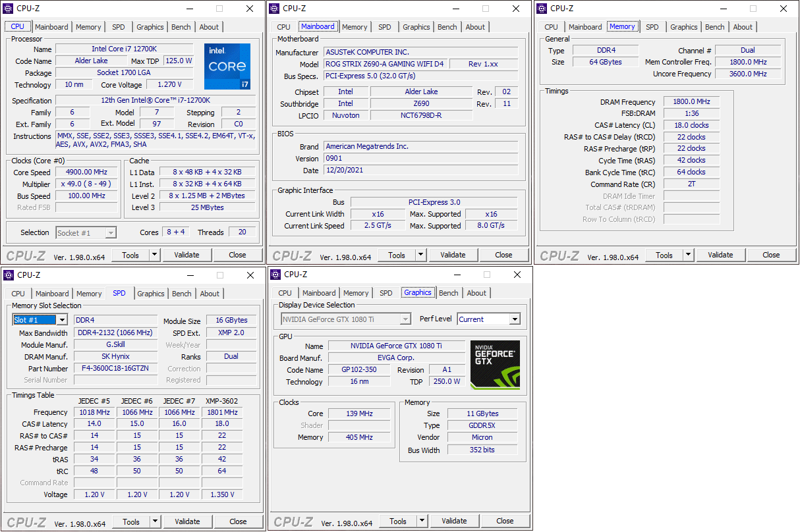Click the CPU-Z title bar icon of the Mainboard window
800x532 pixels.
pos(274,9)
